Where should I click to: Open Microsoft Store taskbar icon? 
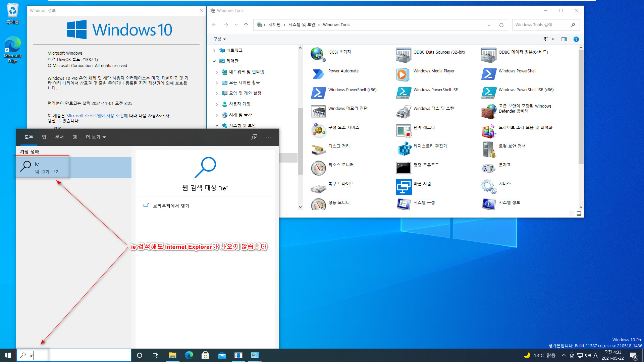(x=205, y=355)
